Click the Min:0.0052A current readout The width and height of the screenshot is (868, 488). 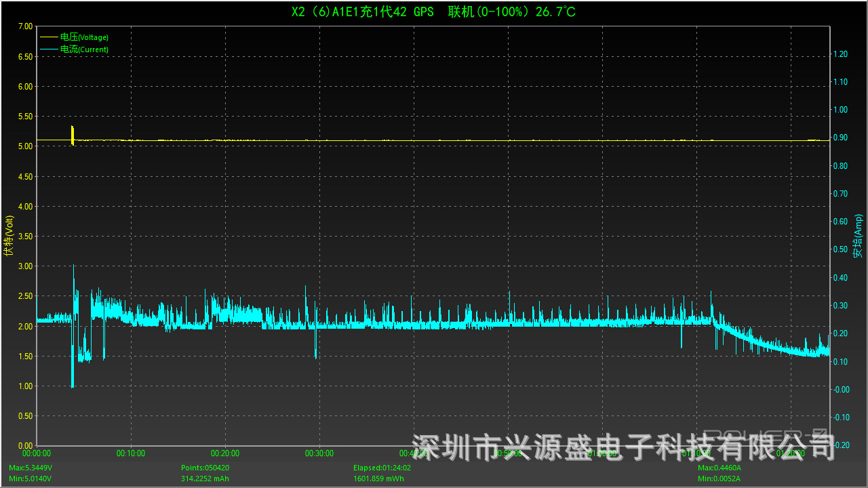pyautogui.click(x=719, y=479)
